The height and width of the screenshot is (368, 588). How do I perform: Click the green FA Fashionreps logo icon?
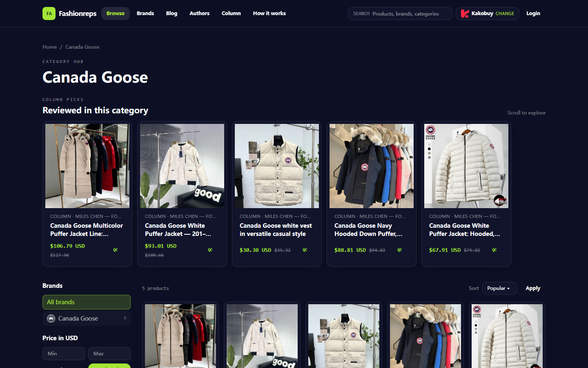click(x=49, y=13)
